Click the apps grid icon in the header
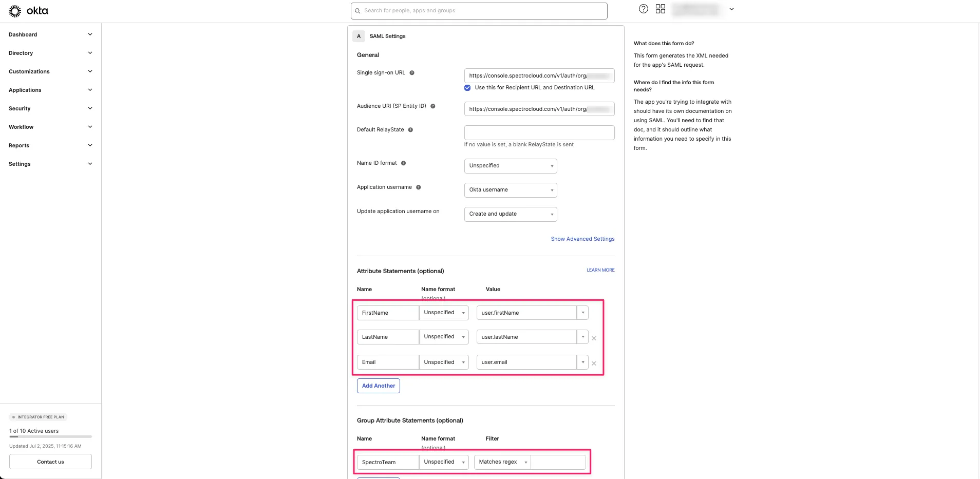 point(661,9)
